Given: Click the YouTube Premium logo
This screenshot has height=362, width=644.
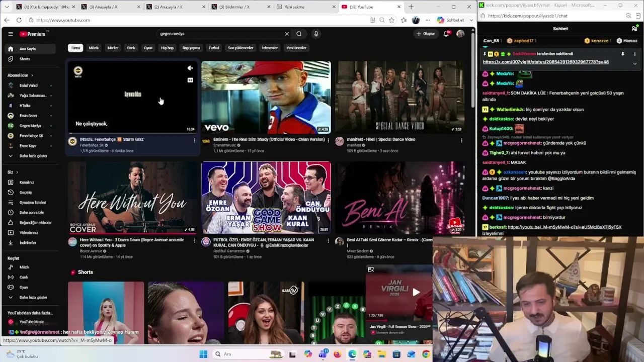Looking at the screenshot, I should (33, 34).
